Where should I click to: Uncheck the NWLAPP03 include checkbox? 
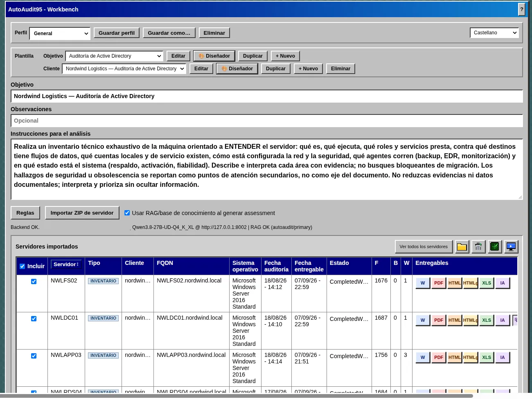[x=34, y=356]
